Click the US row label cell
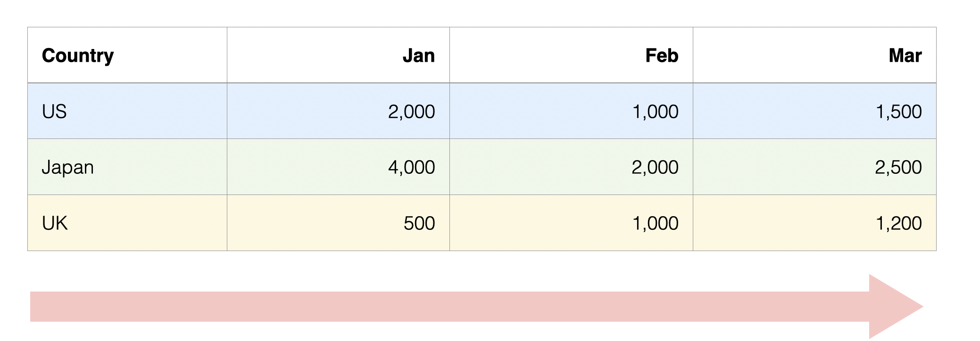980x341 pixels. point(55,112)
